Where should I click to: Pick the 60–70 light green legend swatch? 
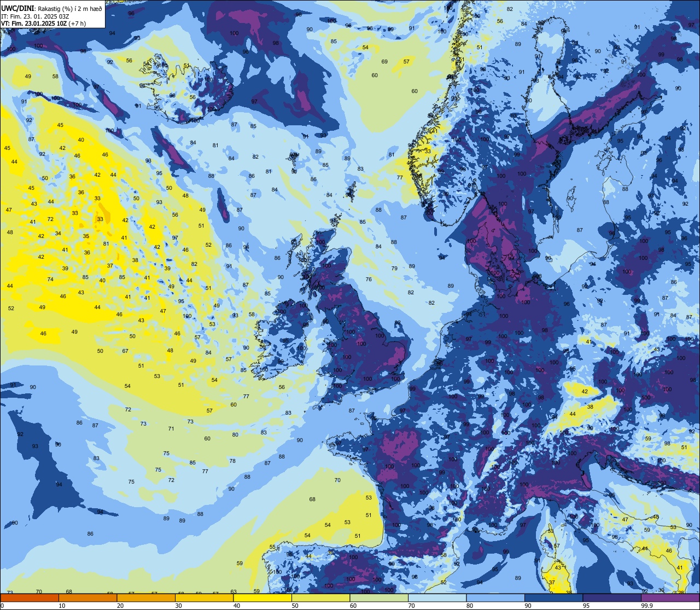(379, 598)
